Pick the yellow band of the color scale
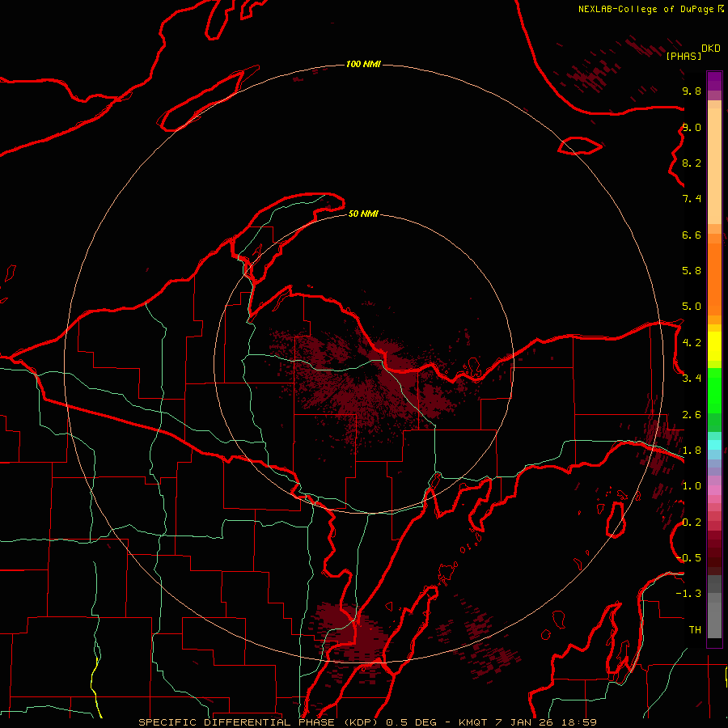Screen dimensions: 728x728 click(x=714, y=346)
